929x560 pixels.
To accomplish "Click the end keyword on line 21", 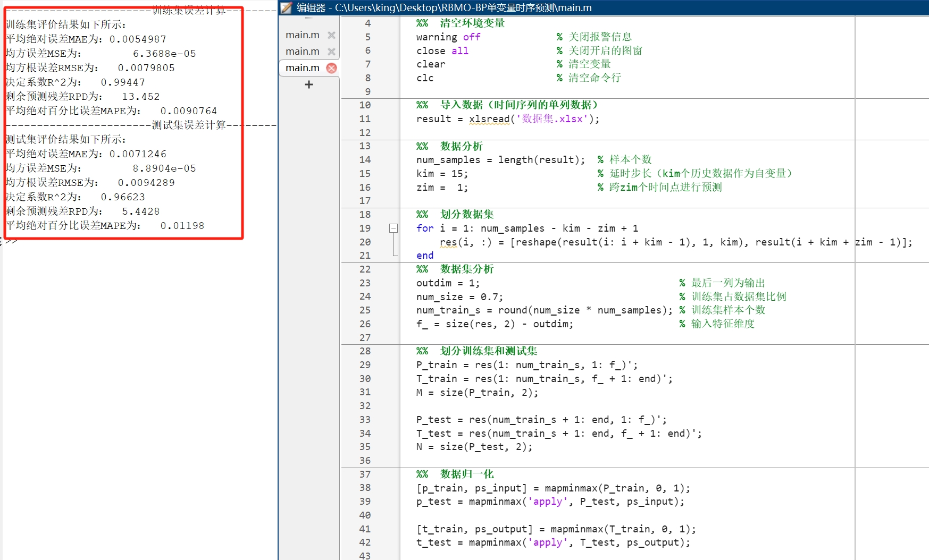I will click(424, 256).
